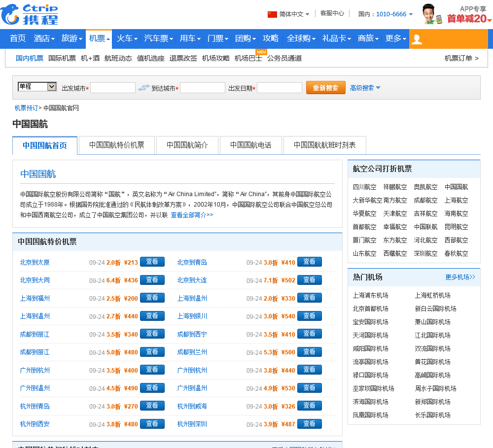Switch to the 中国国航特价机票 tab
This screenshot has height=448, width=493.
click(117, 145)
